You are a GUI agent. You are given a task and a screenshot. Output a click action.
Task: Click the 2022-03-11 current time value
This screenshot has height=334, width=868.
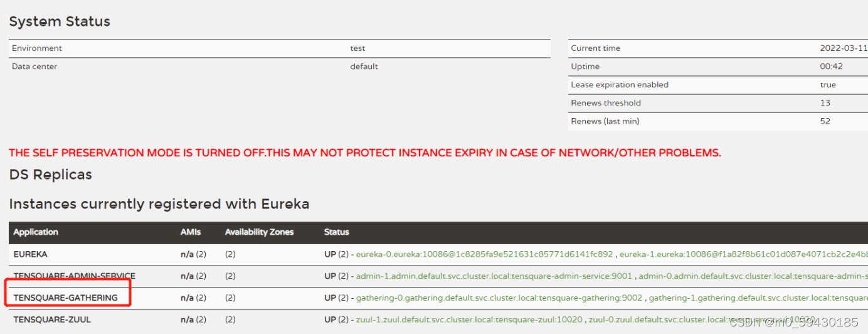click(x=844, y=48)
